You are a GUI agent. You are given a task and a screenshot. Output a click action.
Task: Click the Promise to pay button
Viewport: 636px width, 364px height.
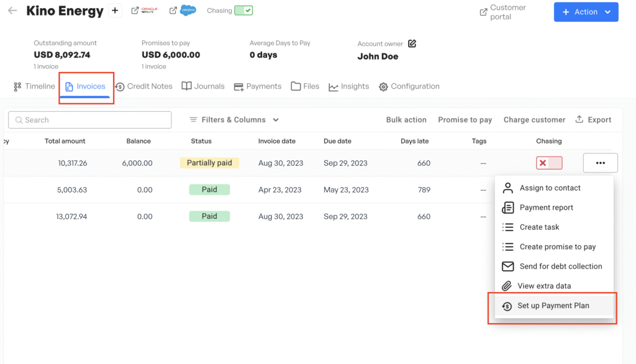pos(465,120)
